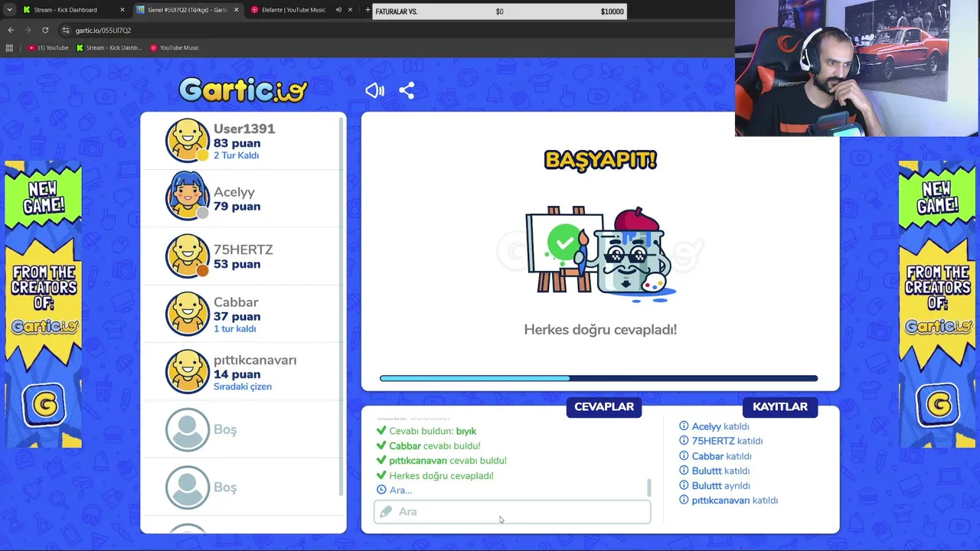980x551 pixels.
Task: Open 75HERTZ's avatar
Action: pyautogui.click(x=187, y=256)
